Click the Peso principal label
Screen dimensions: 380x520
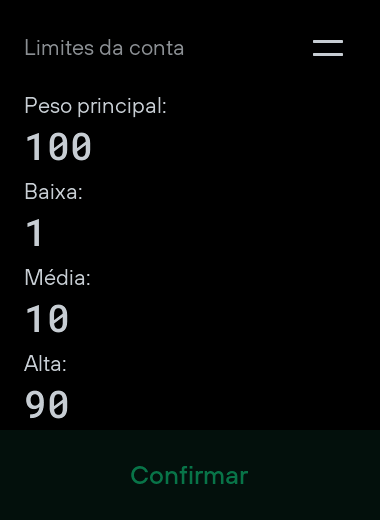click(x=95, y=106)
